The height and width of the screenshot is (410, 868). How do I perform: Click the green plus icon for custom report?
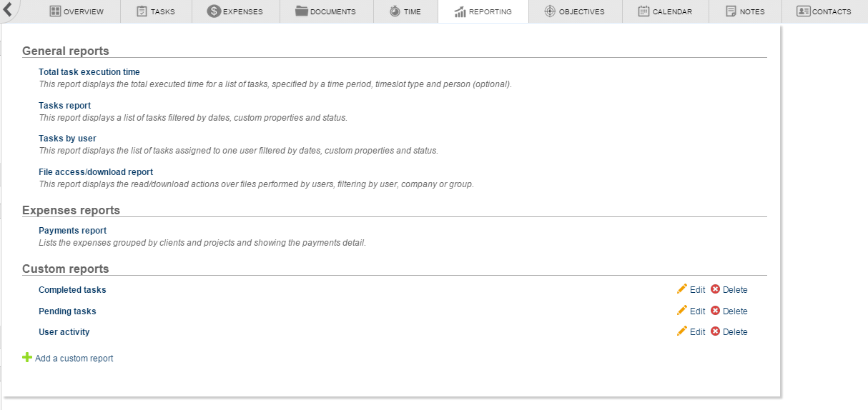[27, 357]
